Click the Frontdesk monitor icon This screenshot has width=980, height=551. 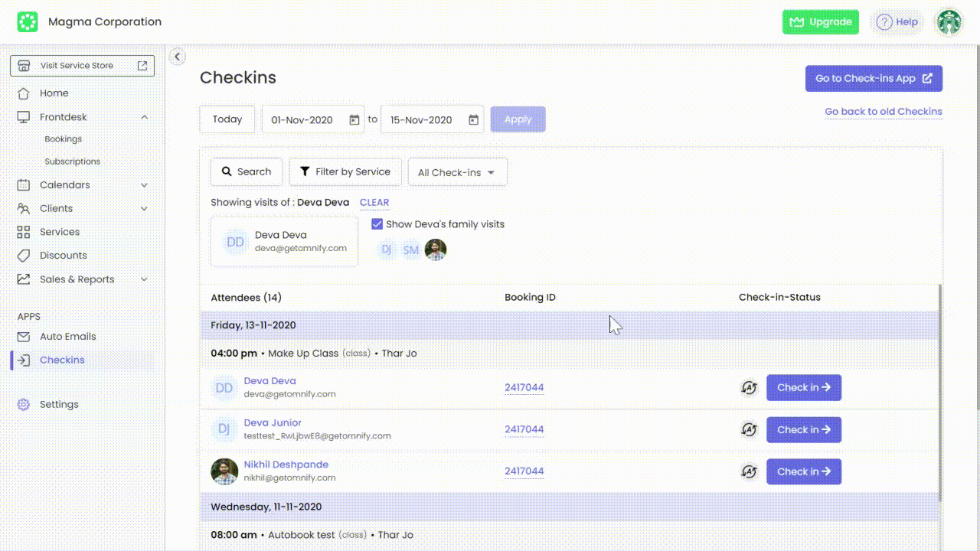click(24, 117)
